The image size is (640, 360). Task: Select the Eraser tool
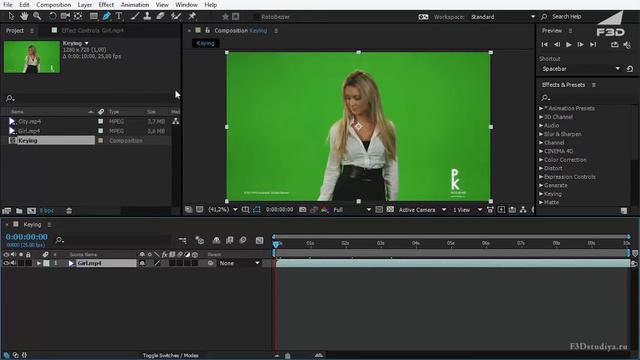(160, 16)
